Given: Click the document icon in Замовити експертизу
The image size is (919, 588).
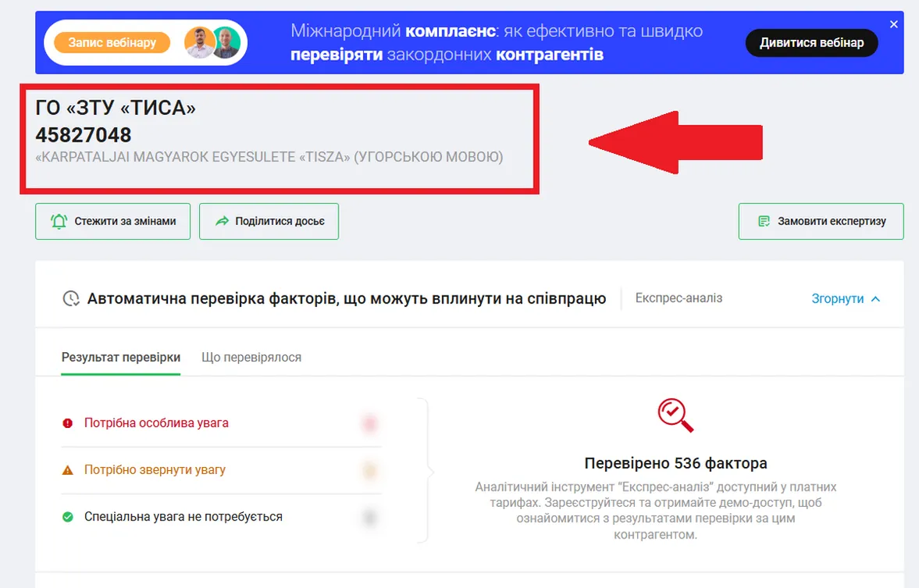Looking at the screenshot, I should [764, 221].
